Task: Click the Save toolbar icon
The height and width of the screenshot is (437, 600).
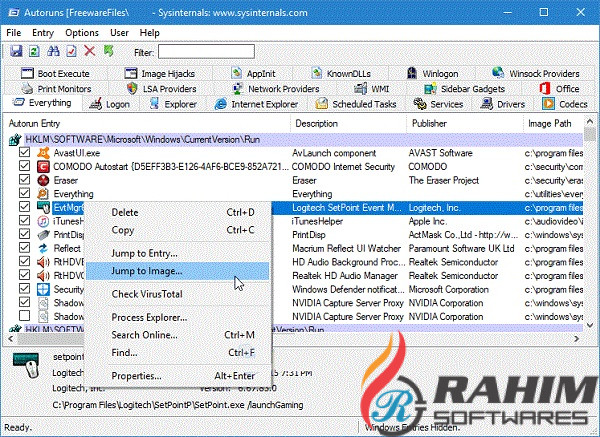Action: pos(14,51)
